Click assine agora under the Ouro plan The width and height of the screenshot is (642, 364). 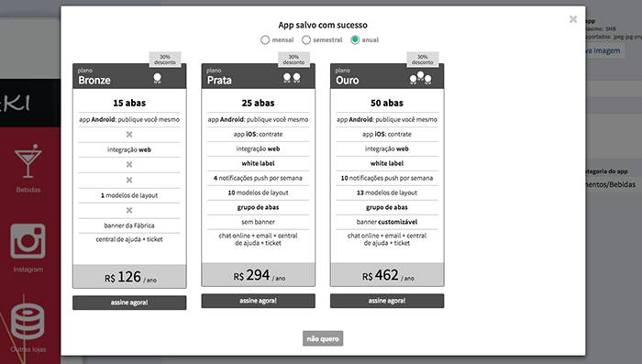pyautogui.click(x=387, y=301)
